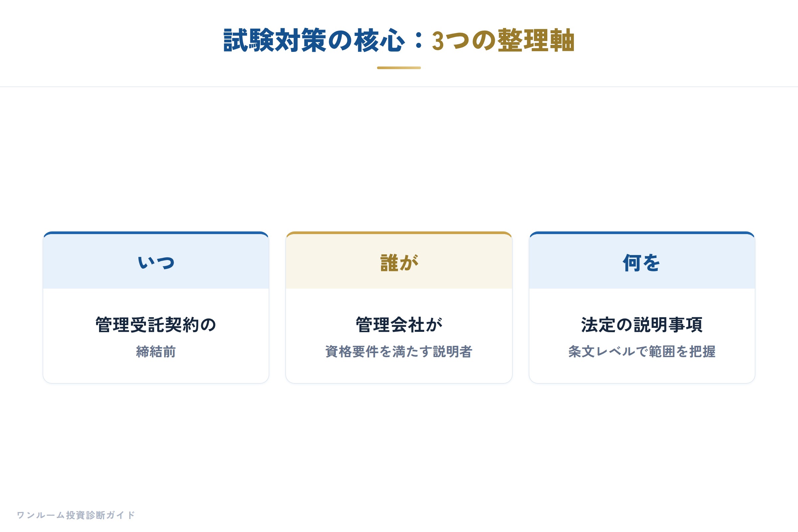
Task: Click the colon in the slide title
Action: (x=419, y=41)
